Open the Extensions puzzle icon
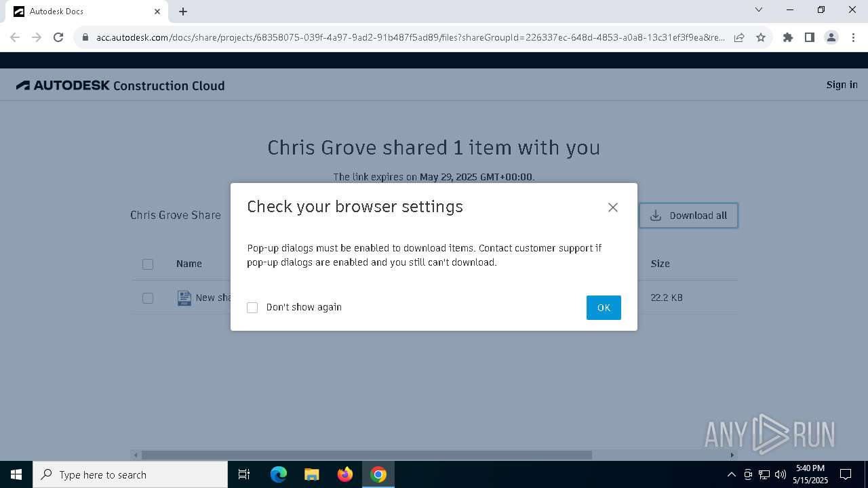Viewport: 868px width, 488px height. 788,37
